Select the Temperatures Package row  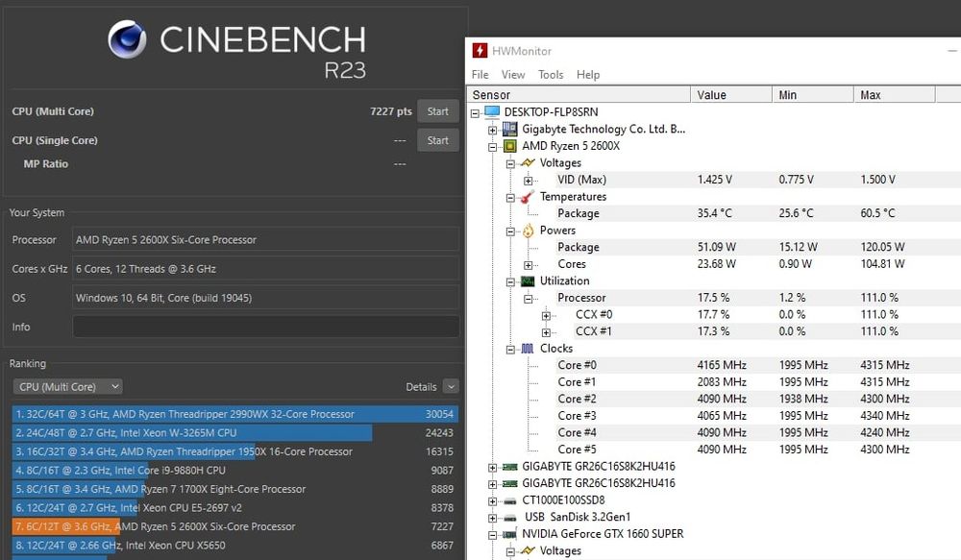[x=745, y=213]
